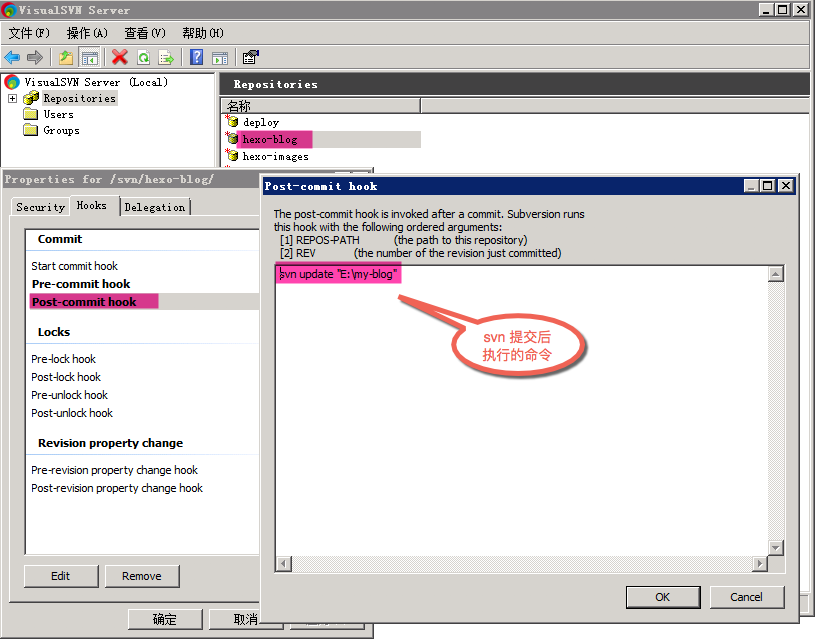Select the Users folder in tree
This screenshot has width=815, height=640.
pyautogui.click(x=58, y=114)
